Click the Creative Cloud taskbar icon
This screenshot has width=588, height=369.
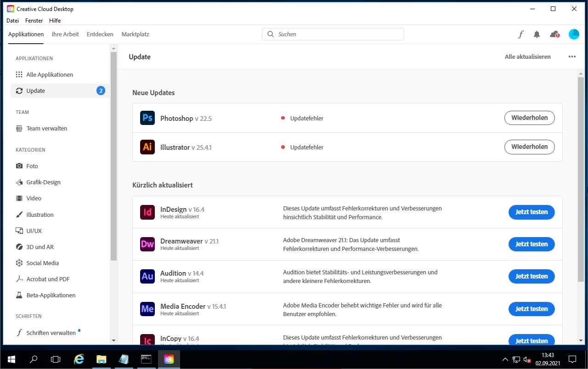(x=169, y=359)
